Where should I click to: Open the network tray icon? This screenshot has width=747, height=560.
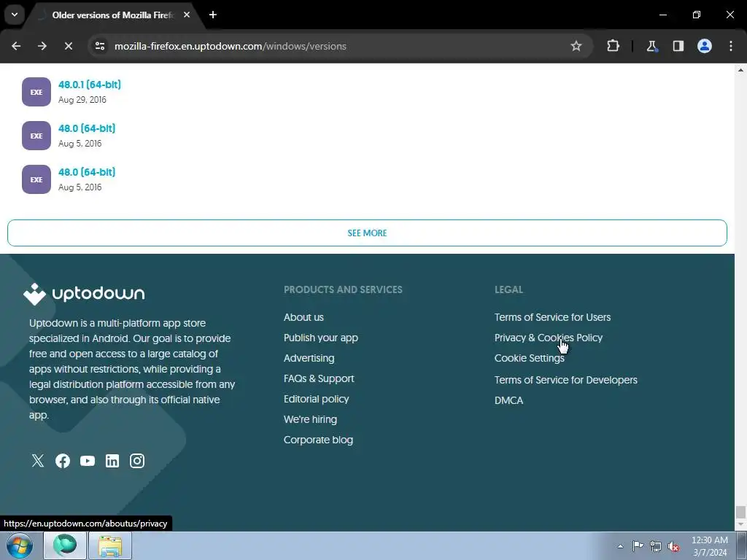(x=656, y=546)
